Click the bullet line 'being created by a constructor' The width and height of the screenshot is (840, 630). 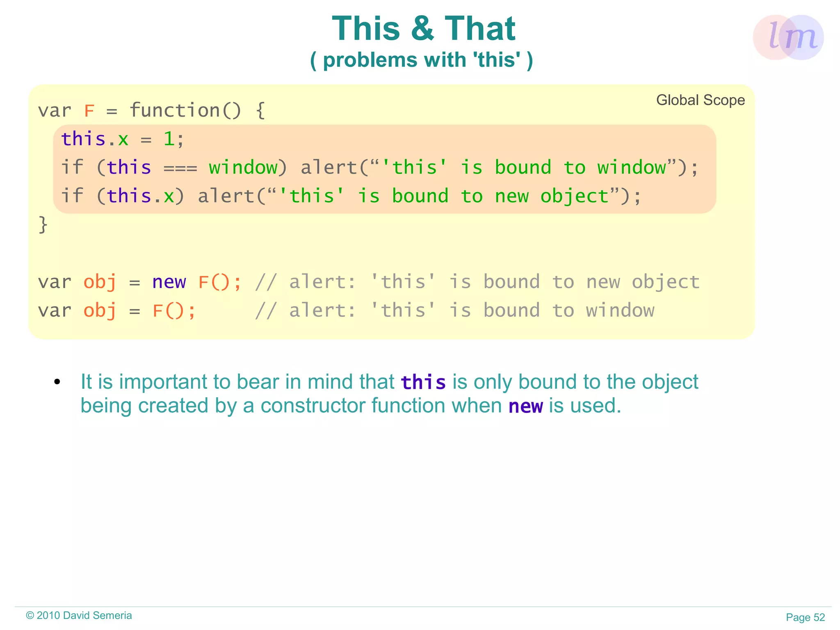click(x=351, y=406)
